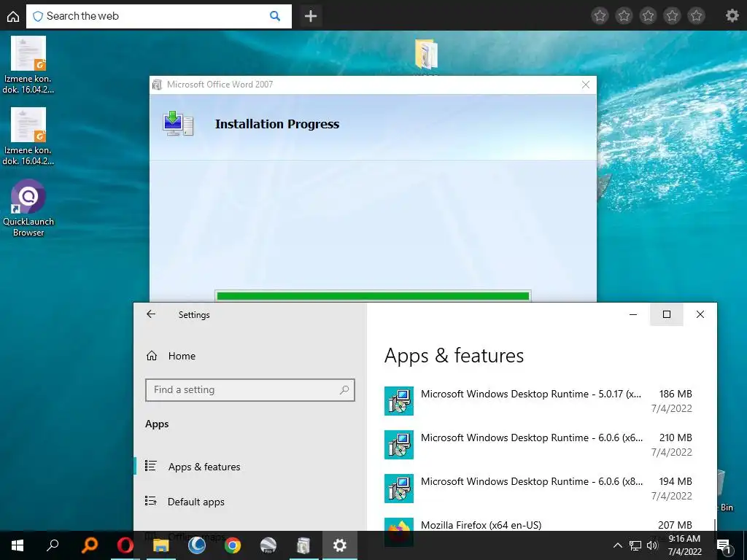This screenshot has height=560, width=747.
Task: Switch to the Office installer taskbar item
Action: point(304,545)
